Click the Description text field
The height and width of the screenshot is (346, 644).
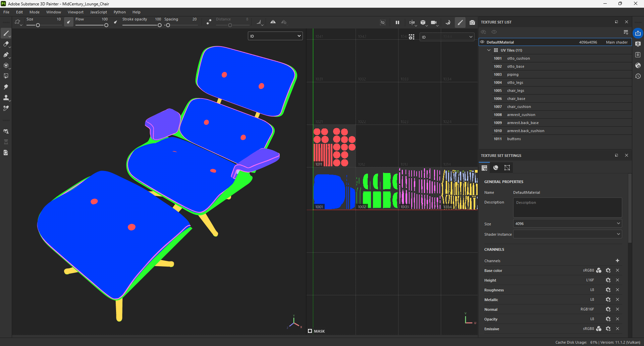click(x=567, y=208)
